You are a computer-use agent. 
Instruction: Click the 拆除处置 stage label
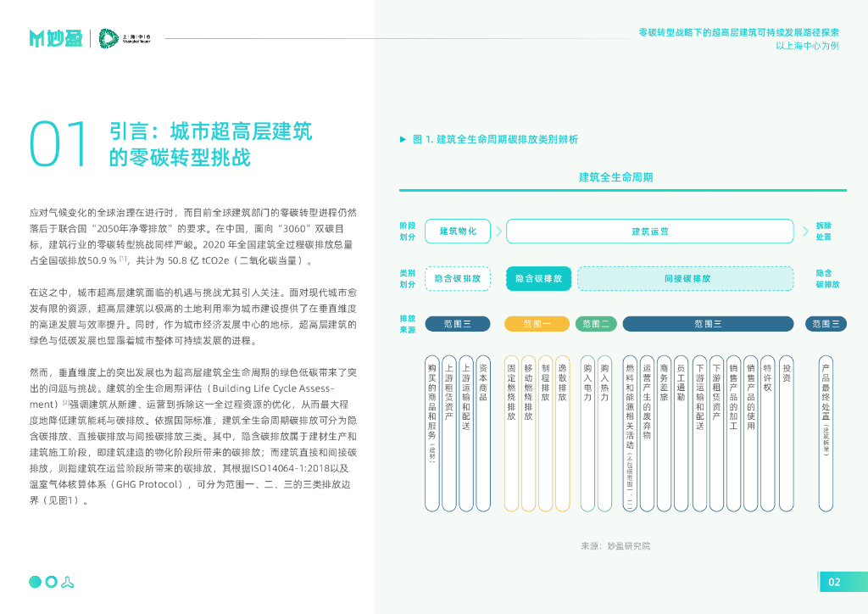[x=824, y=232]
